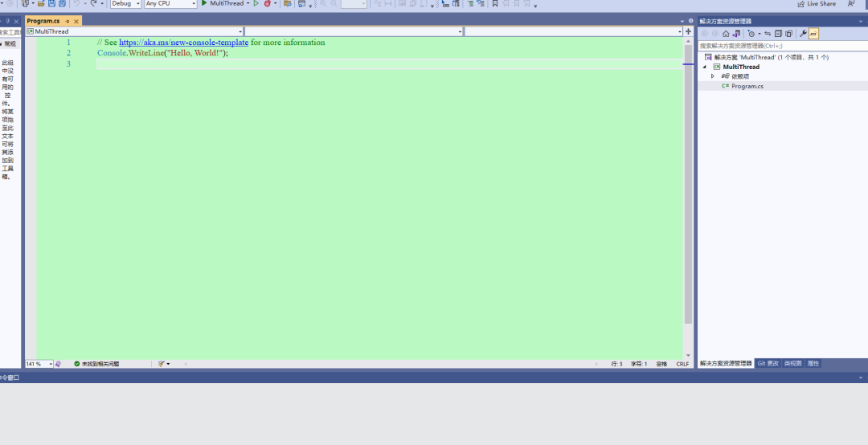Click the Undo arrow icon
The height and width of the screenshot is (445, 868).
[76, 3]
